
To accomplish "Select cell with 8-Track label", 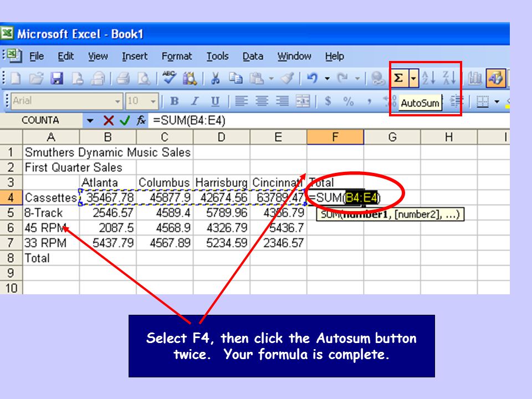I will (x=51, y=213).
